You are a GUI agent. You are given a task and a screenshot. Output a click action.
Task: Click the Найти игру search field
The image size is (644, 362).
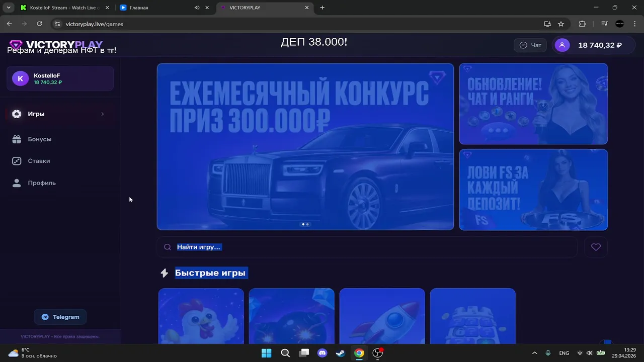(367, 247)
